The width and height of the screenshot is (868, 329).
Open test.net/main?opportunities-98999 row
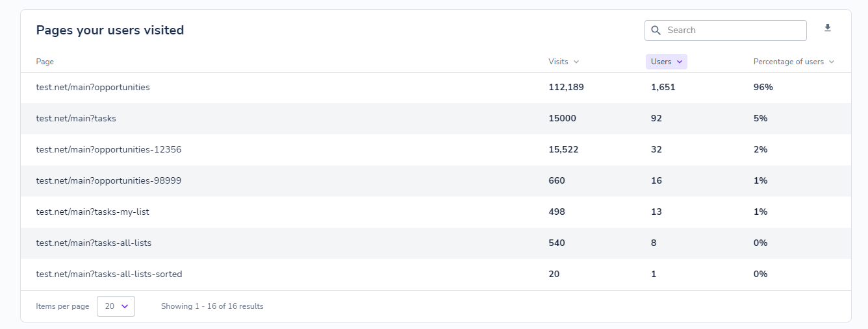(108, 180)
